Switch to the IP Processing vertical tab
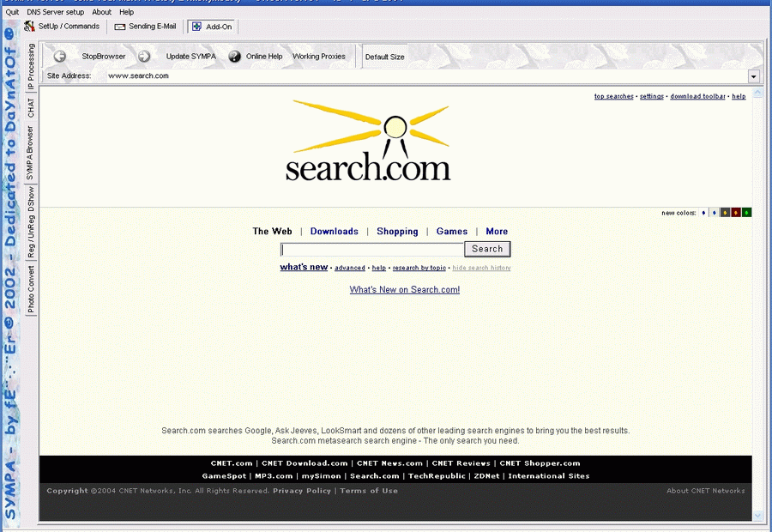Viewport: 772px width, 532px height. (x=31, y=67)
